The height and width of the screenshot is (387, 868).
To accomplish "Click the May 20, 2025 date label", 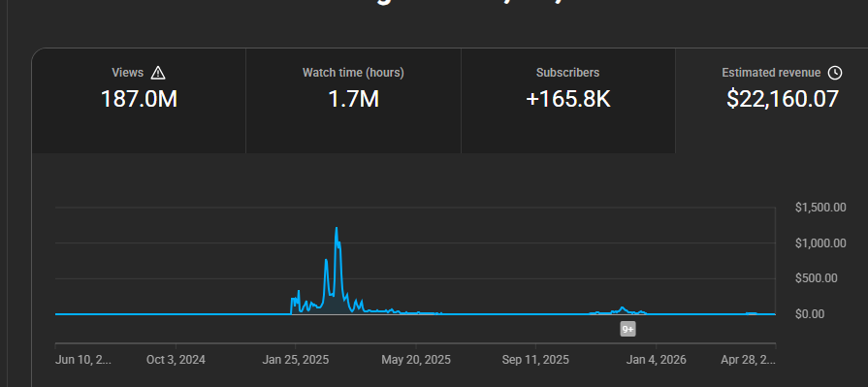I will tap(416, 360).
